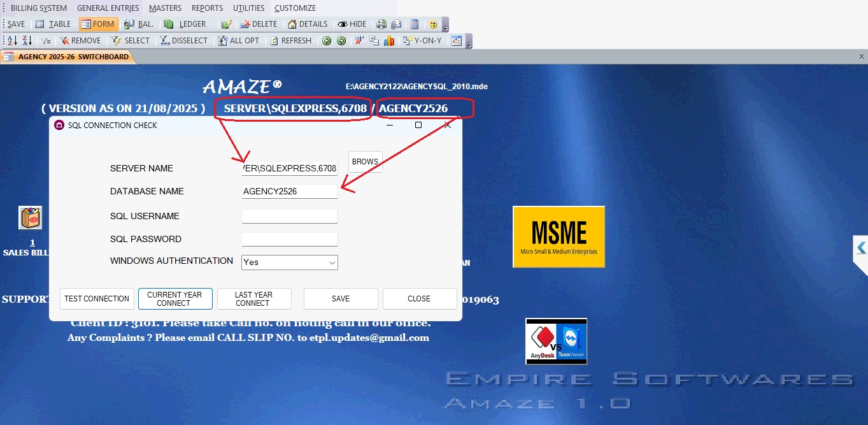Switch to FORM view

tap(97, 24)
